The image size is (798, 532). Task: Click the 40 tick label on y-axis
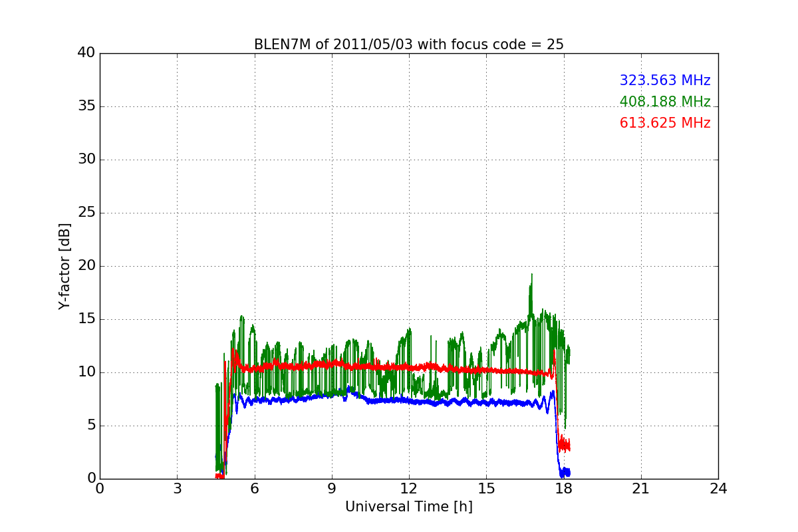point(86,53)
